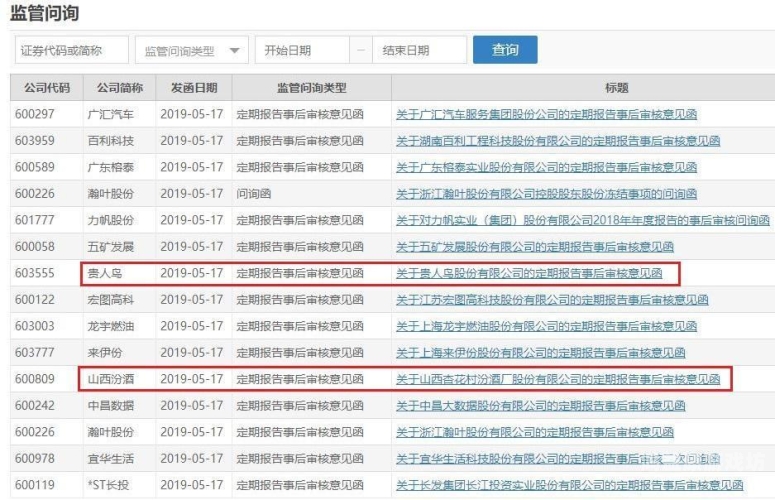Click the 公司简称 column header
Viewport: 775px width, 500px height.
click(x=120, y=88)
